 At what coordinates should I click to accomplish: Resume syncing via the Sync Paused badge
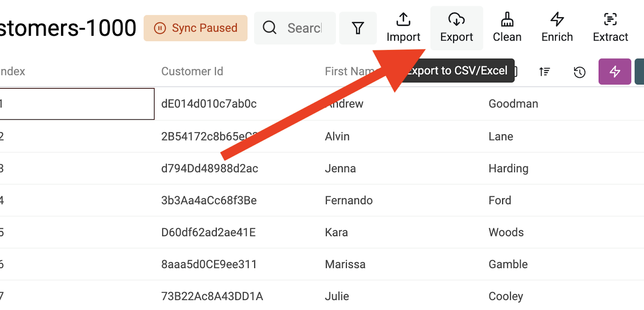[196, 28]
